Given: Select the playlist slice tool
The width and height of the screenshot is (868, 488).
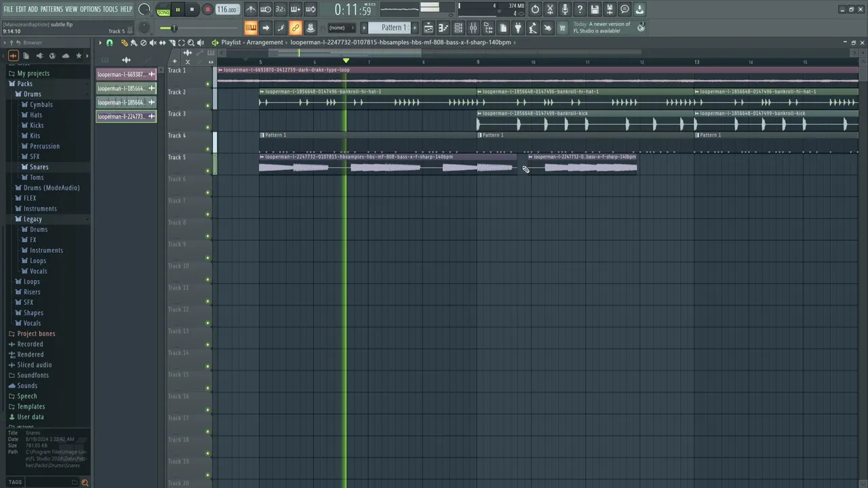Looking at the screenshot, I should click(x=172, y=43).
